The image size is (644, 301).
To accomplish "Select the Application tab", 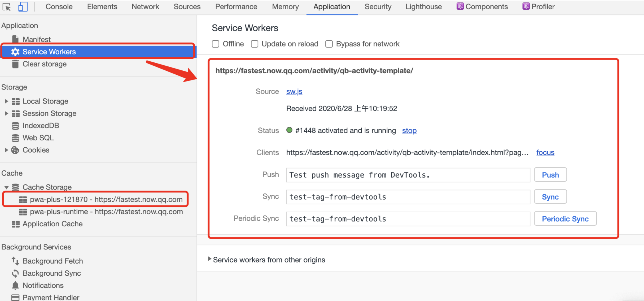I will pos(332,7).
